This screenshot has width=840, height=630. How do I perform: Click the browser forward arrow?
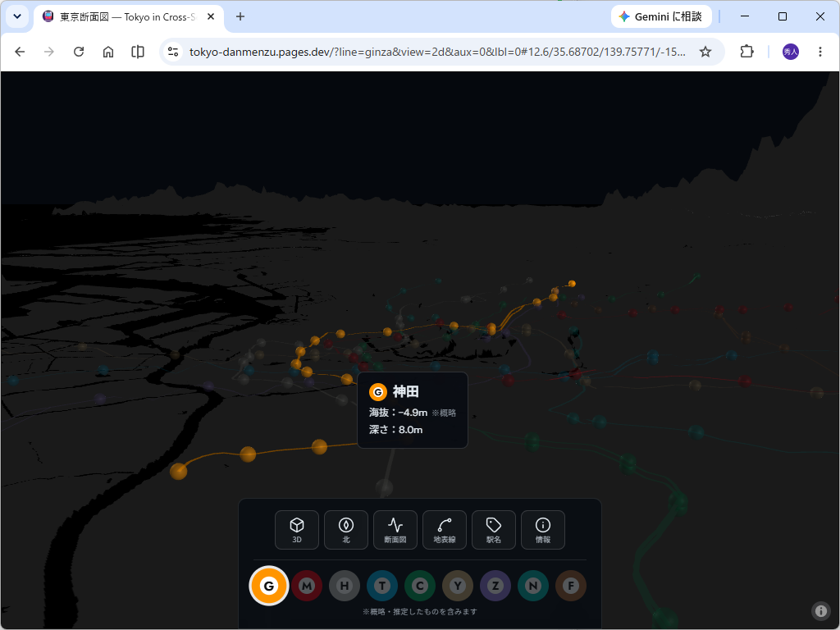[x=48, y=52]
